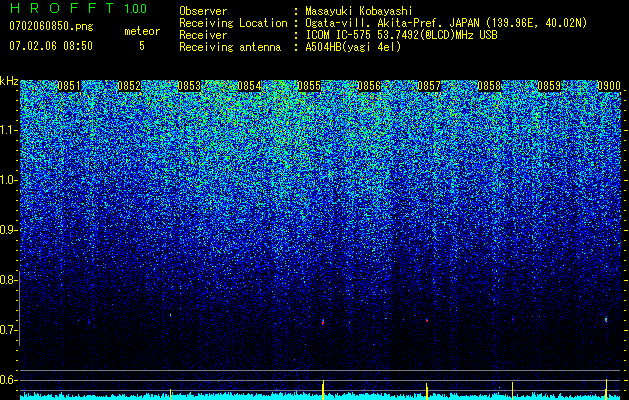This screenshot has height=400, width=629.
Task: Click the date stamp 07.02.06 08:50
Action: [51, 46]
